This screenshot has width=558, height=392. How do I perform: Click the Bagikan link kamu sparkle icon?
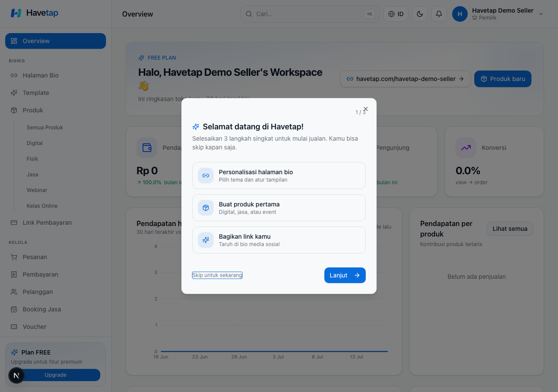click(206, 240)
